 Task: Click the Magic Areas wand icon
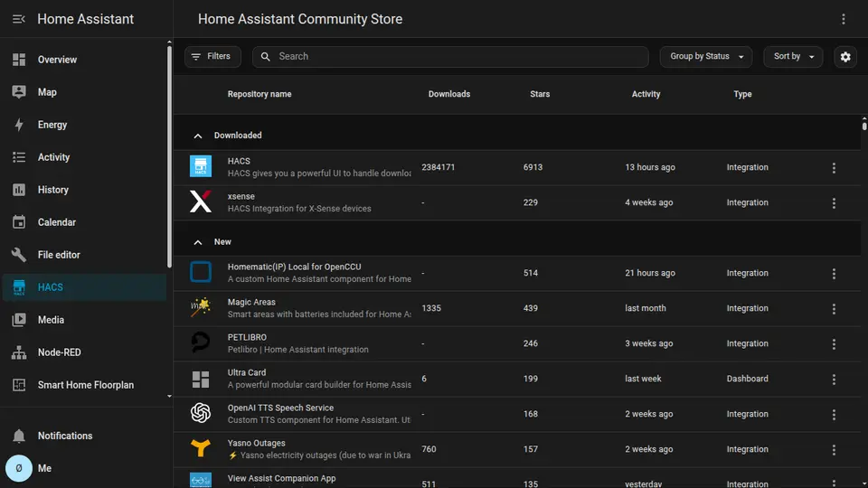click(201, 307)
